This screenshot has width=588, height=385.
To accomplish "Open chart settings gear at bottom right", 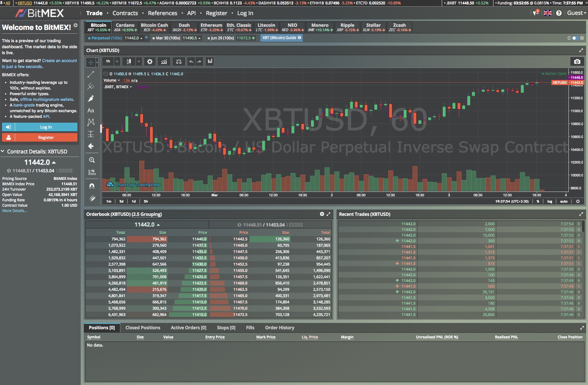I will [578, 201].
